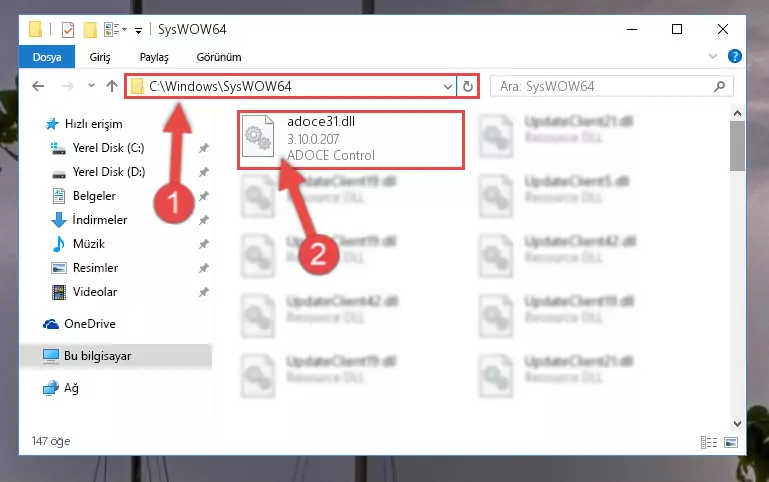Screen dimensions: 769x482
Task: Open the Dosya menu tab
Action: click(47, 57)
